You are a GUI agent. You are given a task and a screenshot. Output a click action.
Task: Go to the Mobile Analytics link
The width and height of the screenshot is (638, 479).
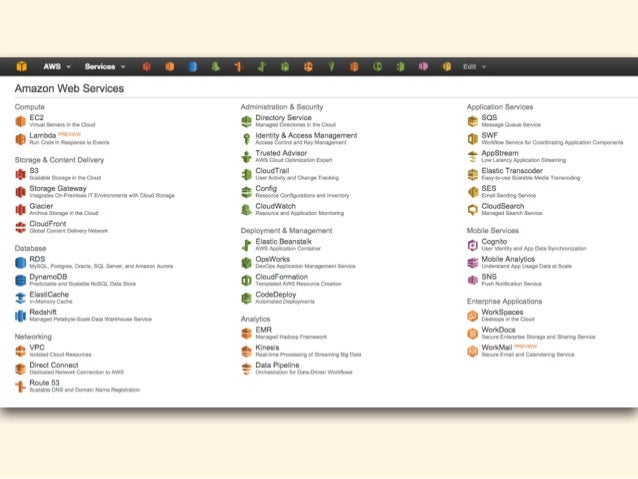click(508, 259)
